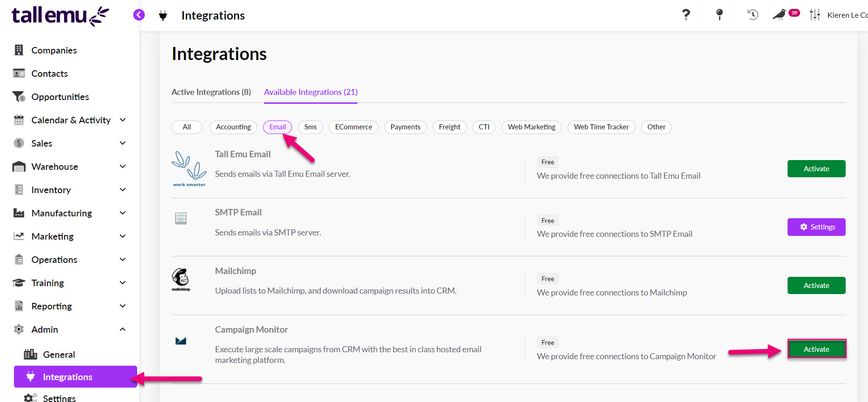Open help question mark icon

click(686, 15)
